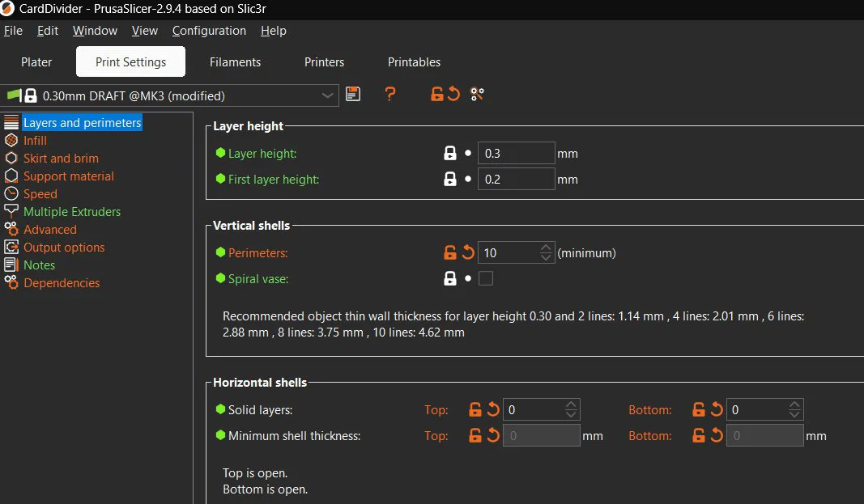The width and height of the screenshot is (864, 504).
Task: Open the Edit menu
Action: (x=48, y=31)
